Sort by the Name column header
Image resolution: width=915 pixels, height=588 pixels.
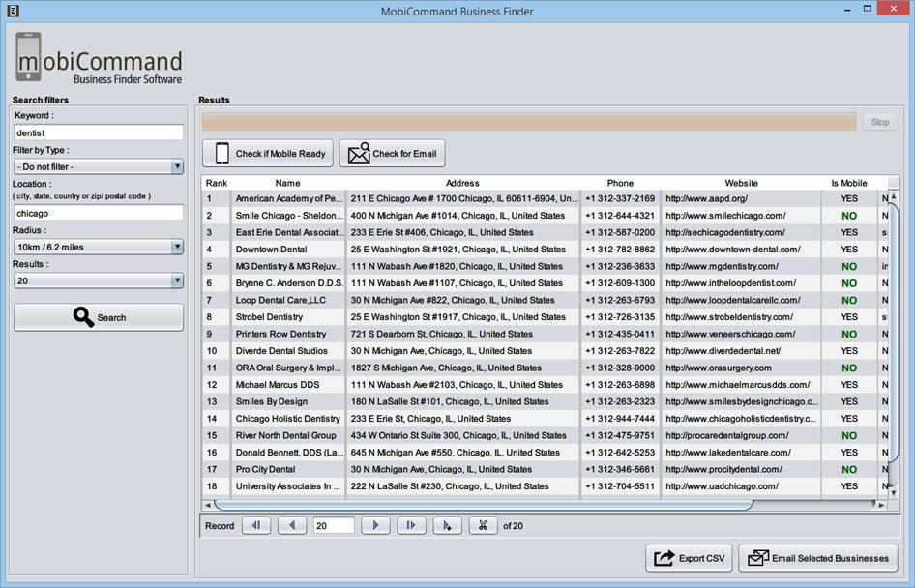(287, 183)
